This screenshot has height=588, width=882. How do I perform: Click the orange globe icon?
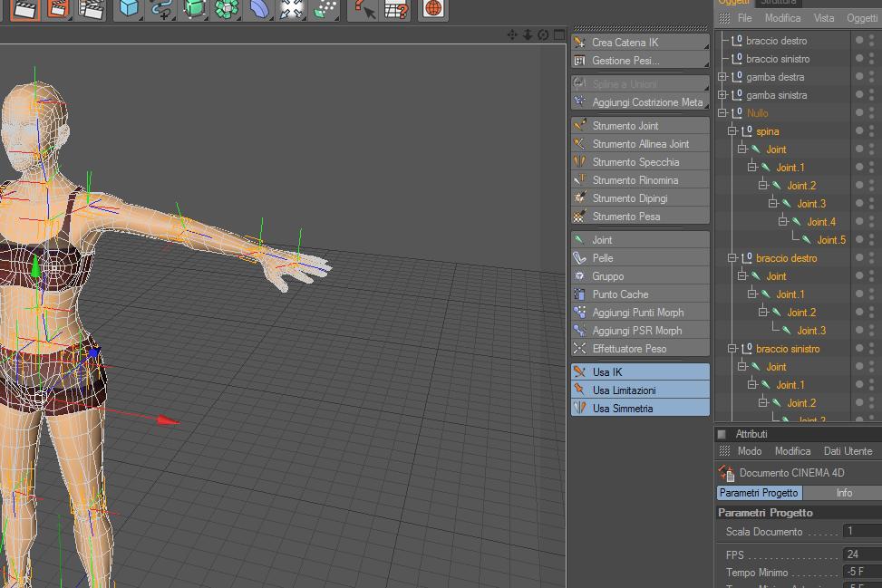(x=433, y=8)
